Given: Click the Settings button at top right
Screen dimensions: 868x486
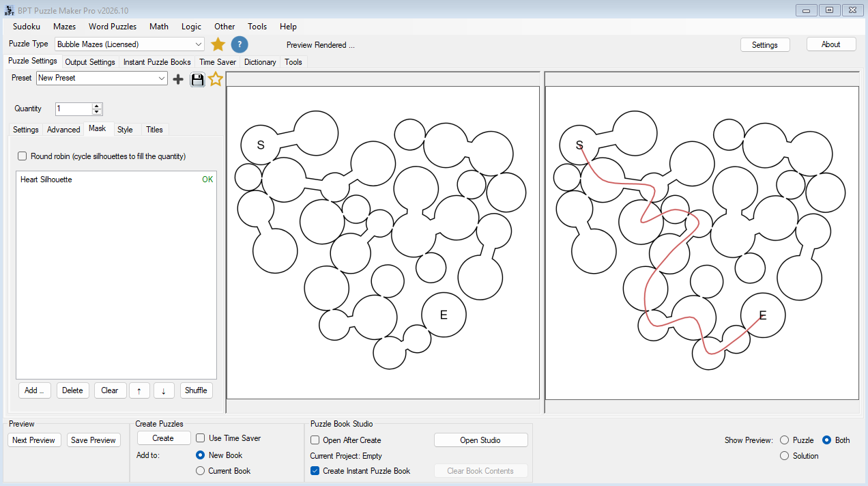Looking at the screenshot, I should (765, 44).
